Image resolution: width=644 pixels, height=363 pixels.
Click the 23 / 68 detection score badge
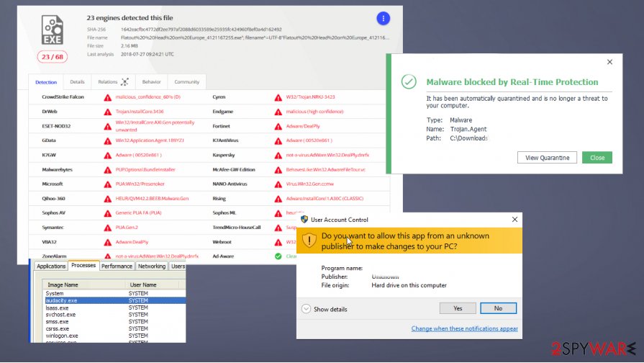(52, 57)
